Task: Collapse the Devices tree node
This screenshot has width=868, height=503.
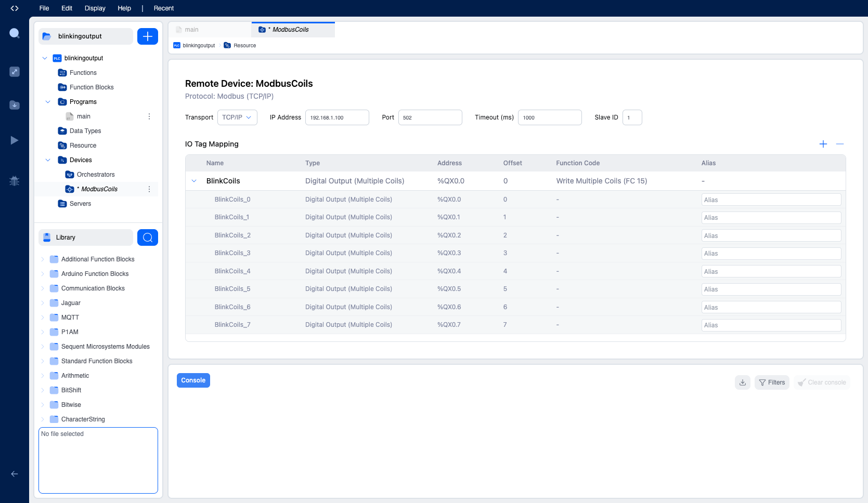Action: click(48, 160)
